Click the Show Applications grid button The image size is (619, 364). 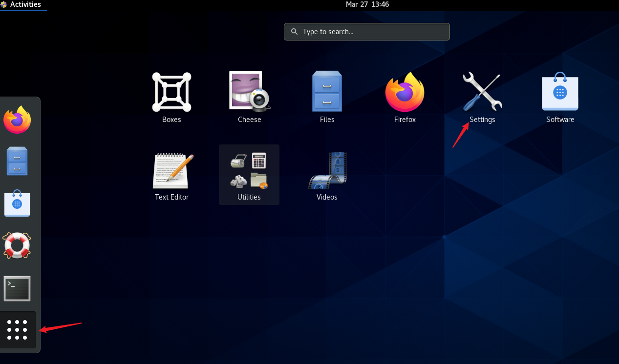point(17,330)
